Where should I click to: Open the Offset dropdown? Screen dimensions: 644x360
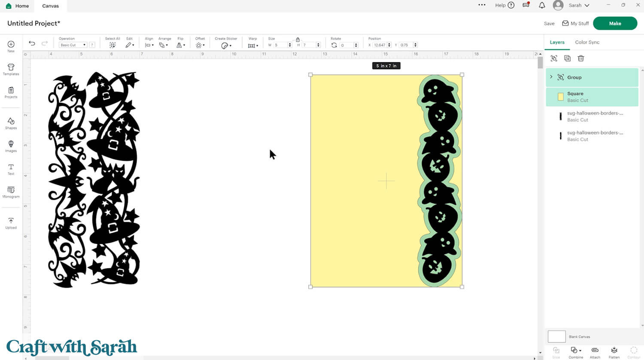coord(200,45)
